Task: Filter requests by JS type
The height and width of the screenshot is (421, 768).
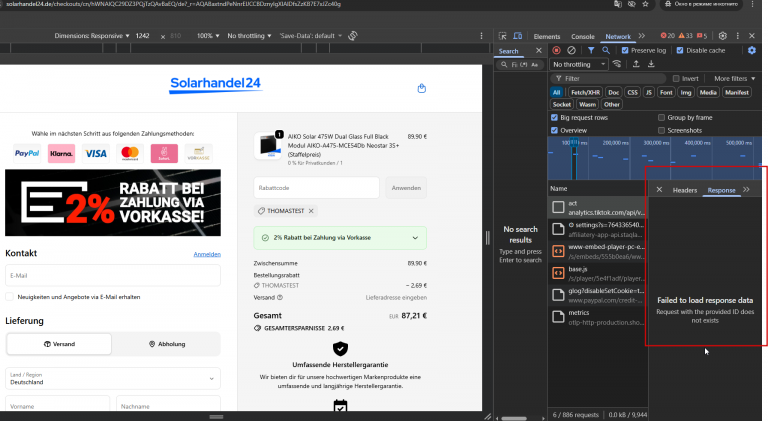Action: pos(648,92)
